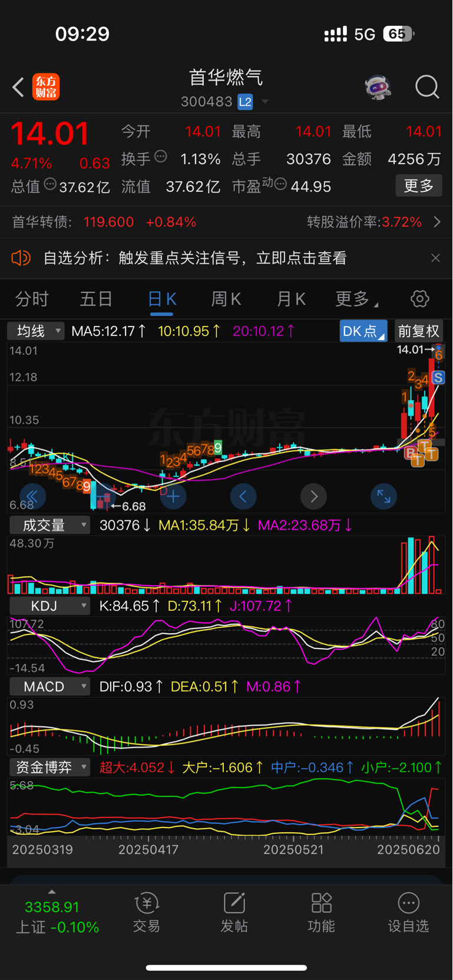This screenshot has width=453, height=980.
Task: Switch to 周K chart tab
Action: [x=226, y=299]
